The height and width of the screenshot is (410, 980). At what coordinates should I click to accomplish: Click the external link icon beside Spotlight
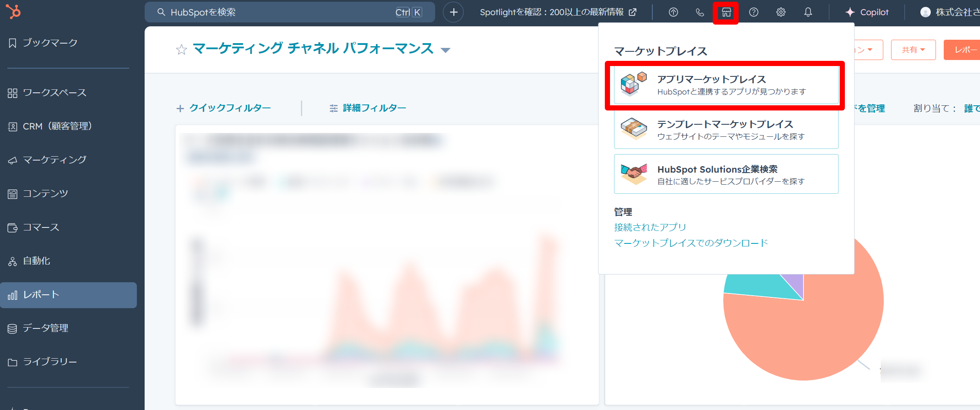[632, 12]
